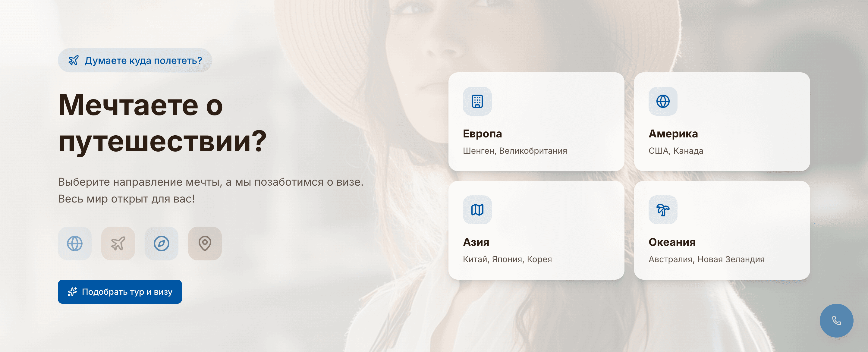The width and height of the screenshot is (868, 352).
Task: Click the compass icon tile
Action: click(162, 243)
